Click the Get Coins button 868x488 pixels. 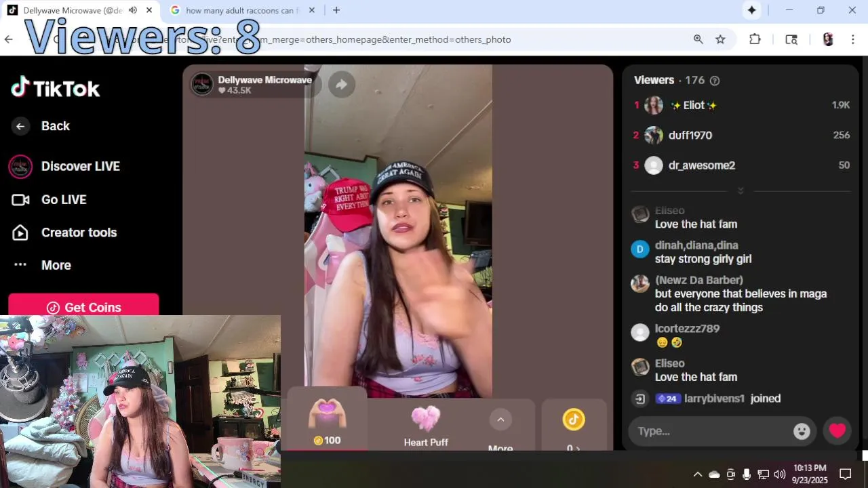83,306
